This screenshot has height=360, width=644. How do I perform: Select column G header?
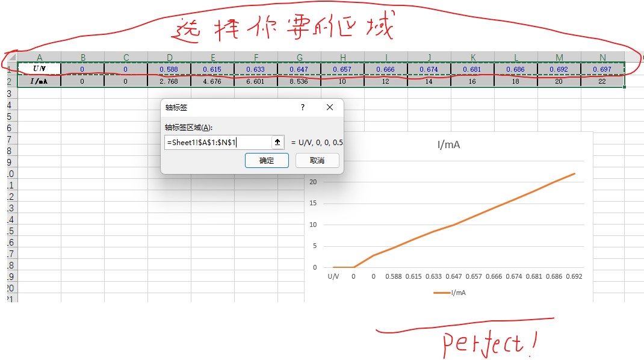click(x=299, y=57)
